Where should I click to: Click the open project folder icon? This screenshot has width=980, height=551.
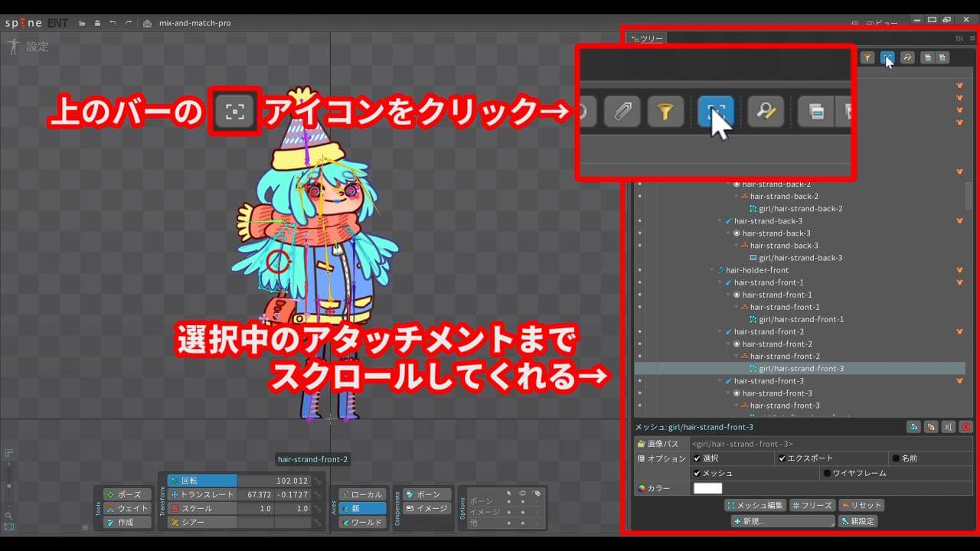pyautogui.click(x=82, y=23)
